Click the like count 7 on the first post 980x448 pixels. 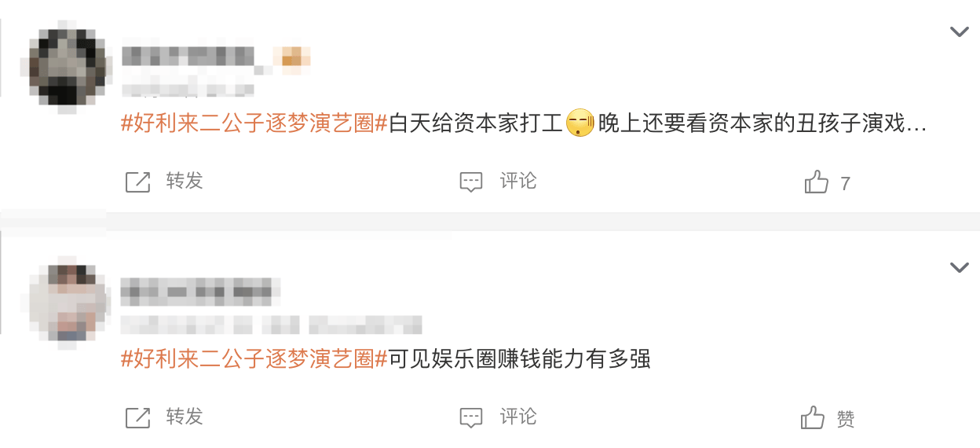[x=845, y=184]
